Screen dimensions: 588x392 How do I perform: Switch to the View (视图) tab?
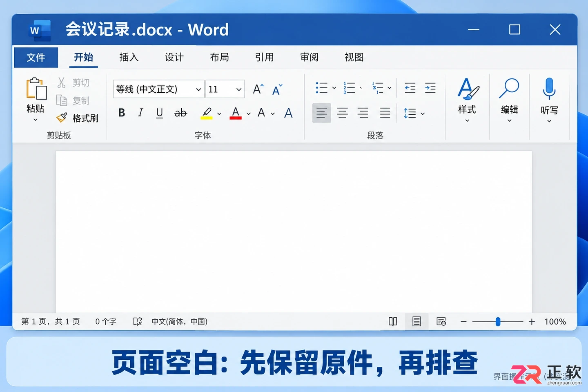[x=354, y=58]
